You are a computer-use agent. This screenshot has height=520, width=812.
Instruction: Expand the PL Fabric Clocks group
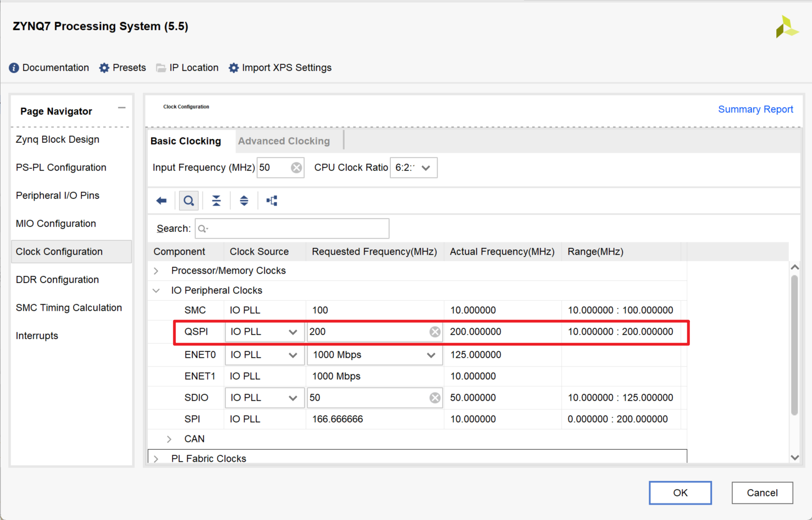(157, 459)
